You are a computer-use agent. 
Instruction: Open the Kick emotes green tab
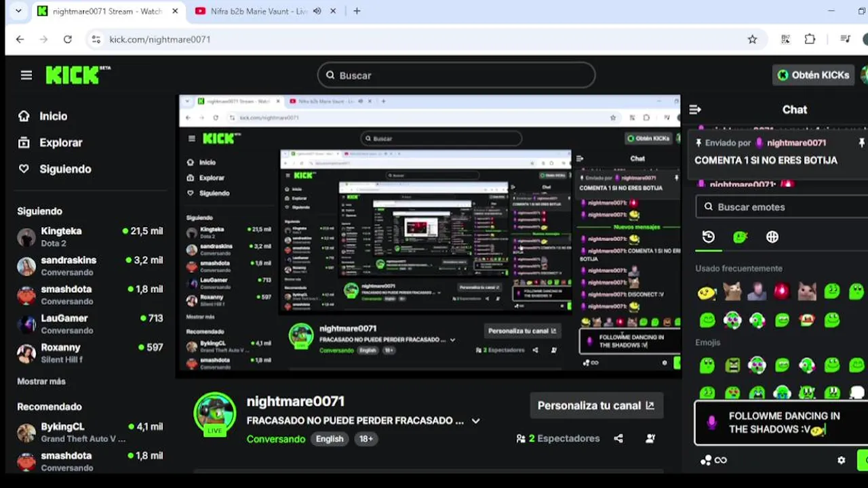pos(740,237)
